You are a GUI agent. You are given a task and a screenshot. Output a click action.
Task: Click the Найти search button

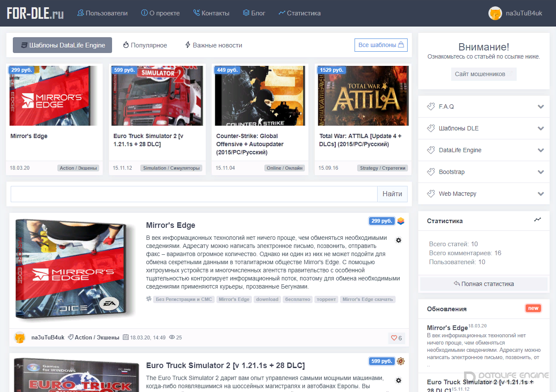(x=392, y=194)
